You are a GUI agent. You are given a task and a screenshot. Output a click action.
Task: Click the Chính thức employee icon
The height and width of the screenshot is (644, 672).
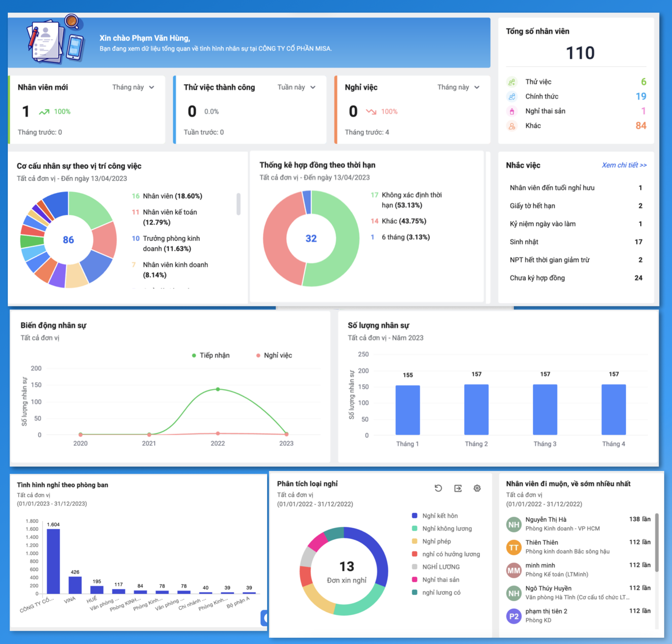(x=512, y=97)
